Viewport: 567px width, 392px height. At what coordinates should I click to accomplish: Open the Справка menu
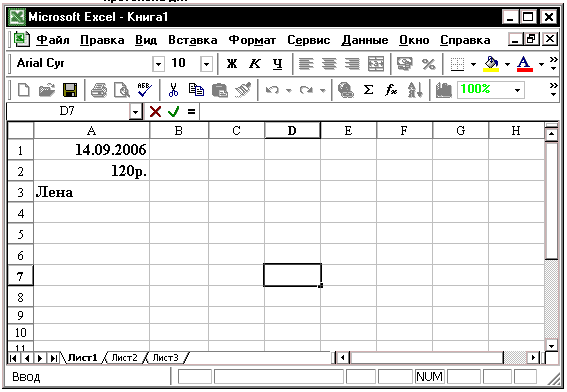[x=465, y=40]
